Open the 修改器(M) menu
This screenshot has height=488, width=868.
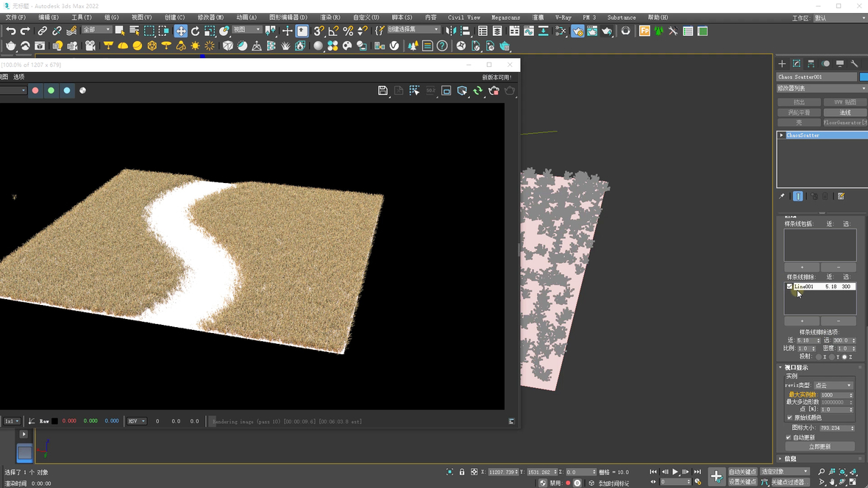210,17
